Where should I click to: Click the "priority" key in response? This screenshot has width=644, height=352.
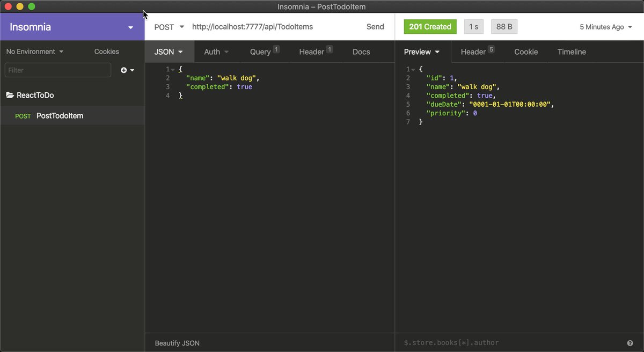pos(446,113)
